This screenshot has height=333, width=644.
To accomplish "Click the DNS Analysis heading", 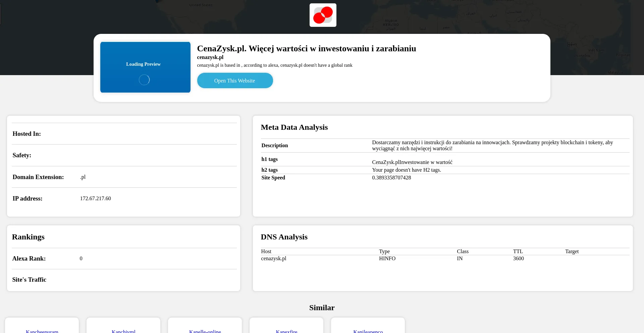I will tap(284, 237).
